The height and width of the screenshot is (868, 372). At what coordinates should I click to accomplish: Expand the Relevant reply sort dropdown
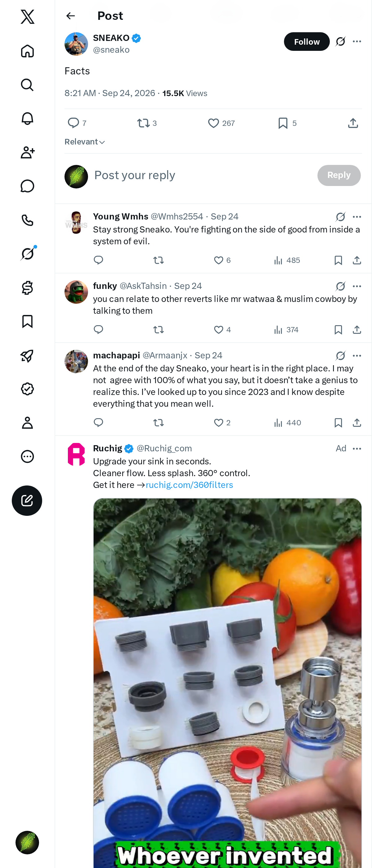(x=85, y=142)
